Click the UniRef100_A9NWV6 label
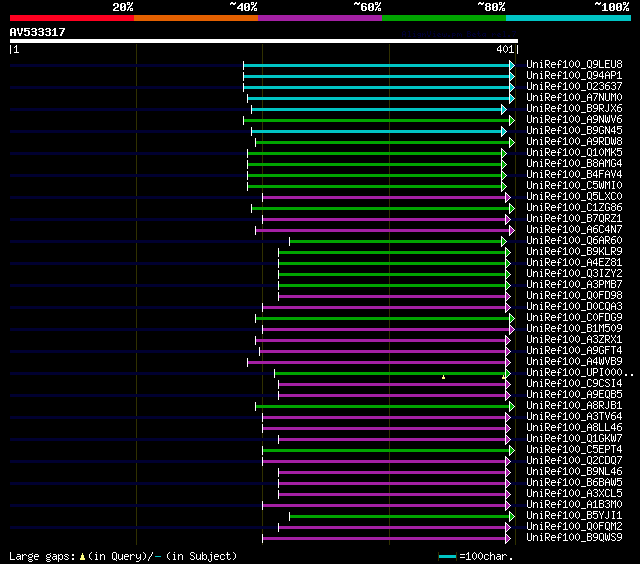Viewport: 640px width, 564px height. [x=574, y=120]
